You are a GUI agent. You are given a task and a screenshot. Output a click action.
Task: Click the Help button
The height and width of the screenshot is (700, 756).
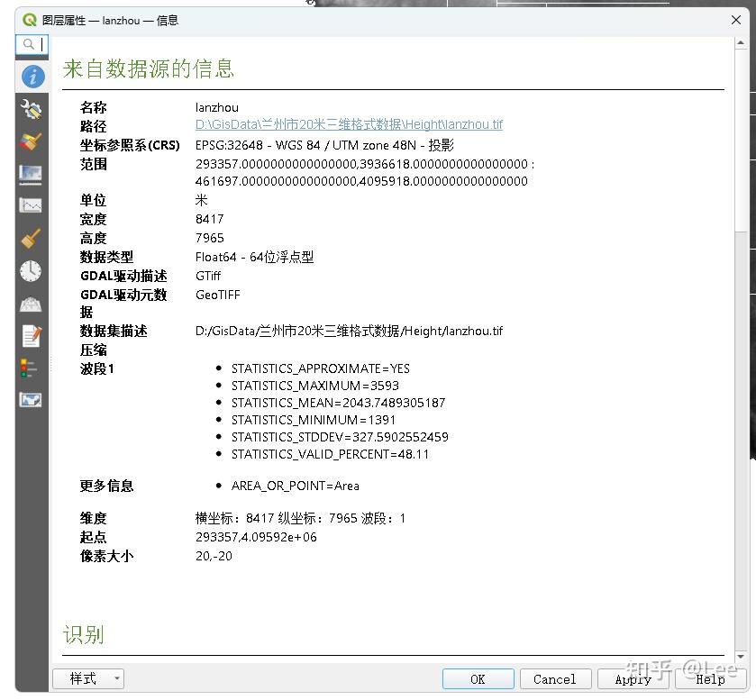tap(710, 678)
